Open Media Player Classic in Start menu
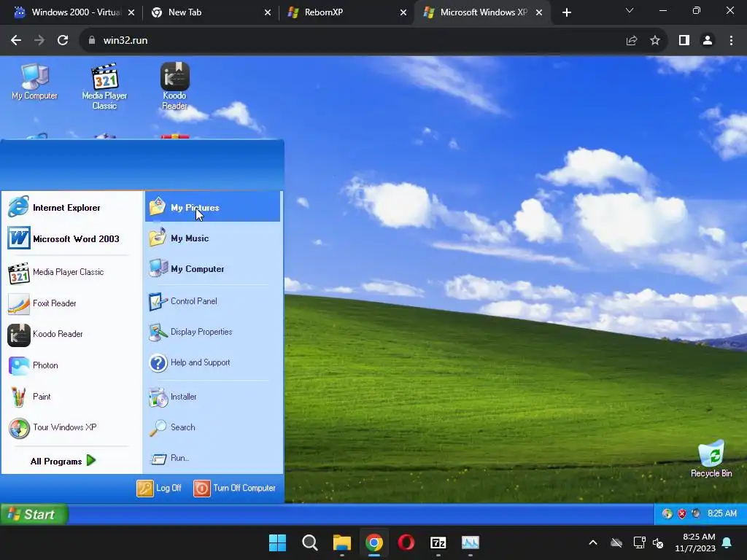This screenshot has height=560, width=747. [x=72, y=272]
